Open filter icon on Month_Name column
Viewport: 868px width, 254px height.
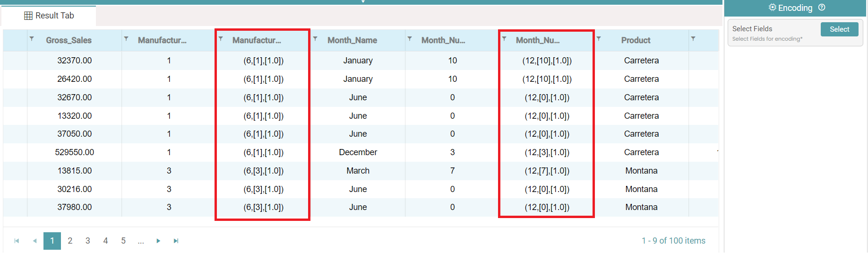[315, 39]
